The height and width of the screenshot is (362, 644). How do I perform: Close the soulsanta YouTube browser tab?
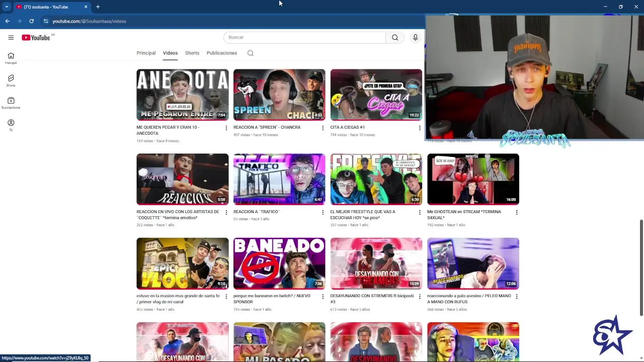[86, 7]
